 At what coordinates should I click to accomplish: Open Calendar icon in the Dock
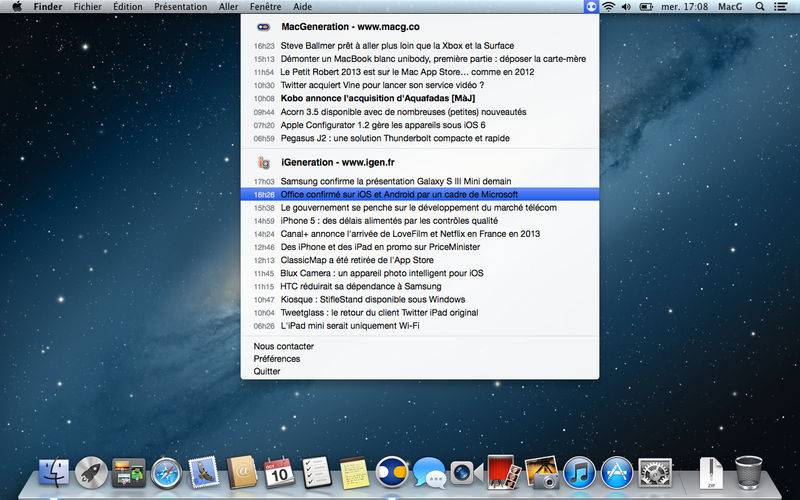[279, 472]
